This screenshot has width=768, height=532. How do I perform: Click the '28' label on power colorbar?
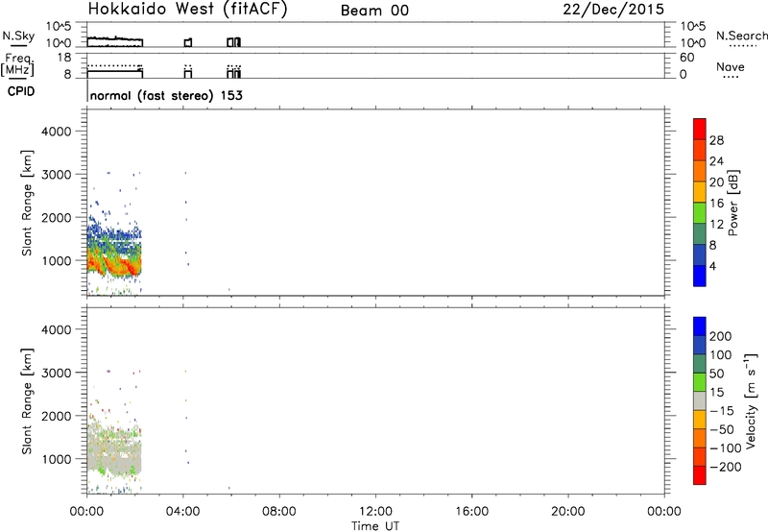tap(716, 140)
